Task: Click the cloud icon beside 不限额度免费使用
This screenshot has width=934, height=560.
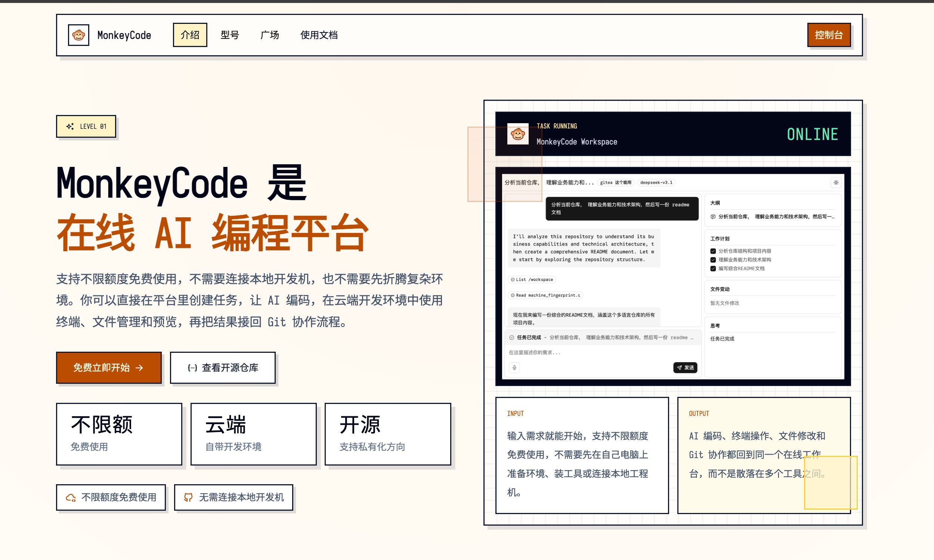Action: 71,498
